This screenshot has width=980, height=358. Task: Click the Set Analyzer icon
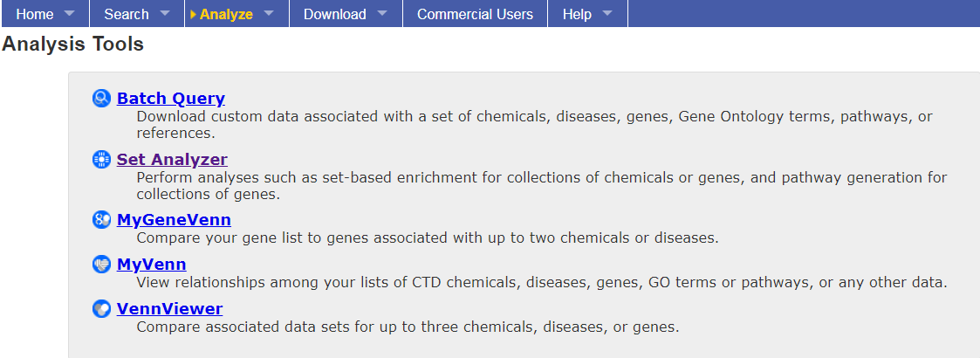coord(101,160)
